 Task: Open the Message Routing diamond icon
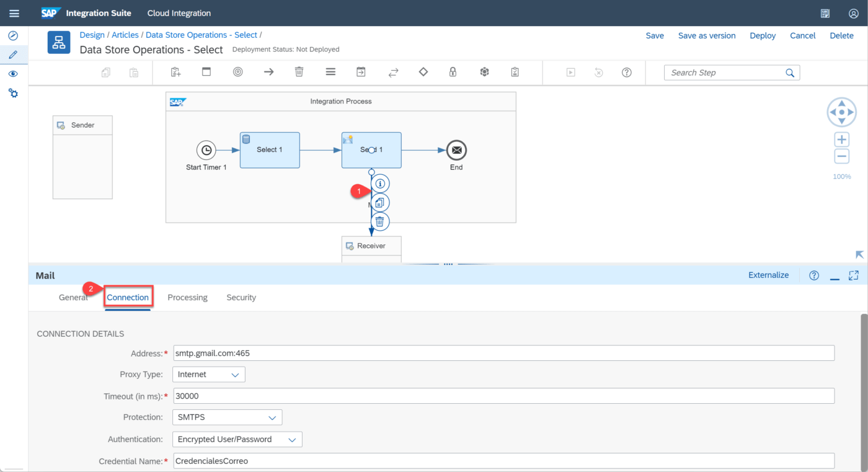[x=423, y=72]
